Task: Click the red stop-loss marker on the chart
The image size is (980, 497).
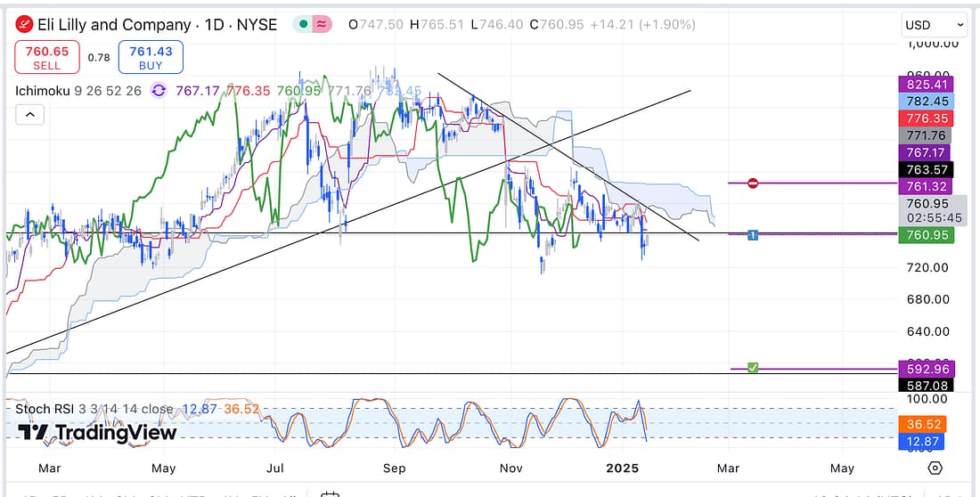Action: [753, 183]
